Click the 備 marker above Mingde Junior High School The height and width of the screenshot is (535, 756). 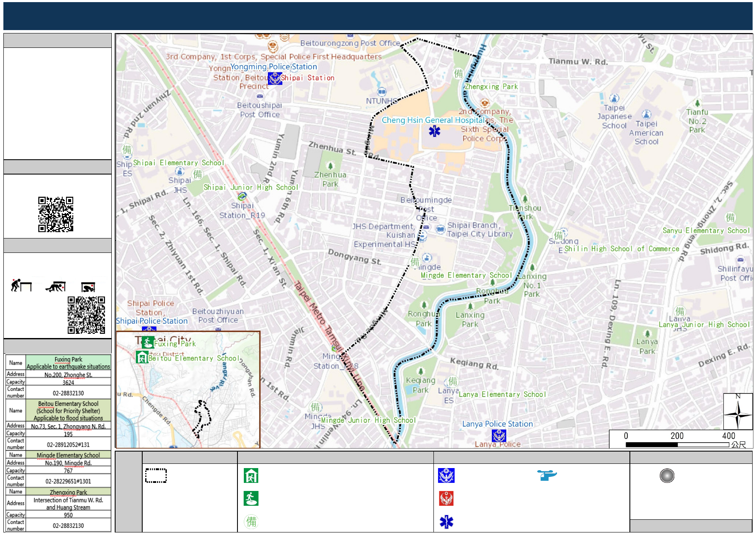[315, 407]
